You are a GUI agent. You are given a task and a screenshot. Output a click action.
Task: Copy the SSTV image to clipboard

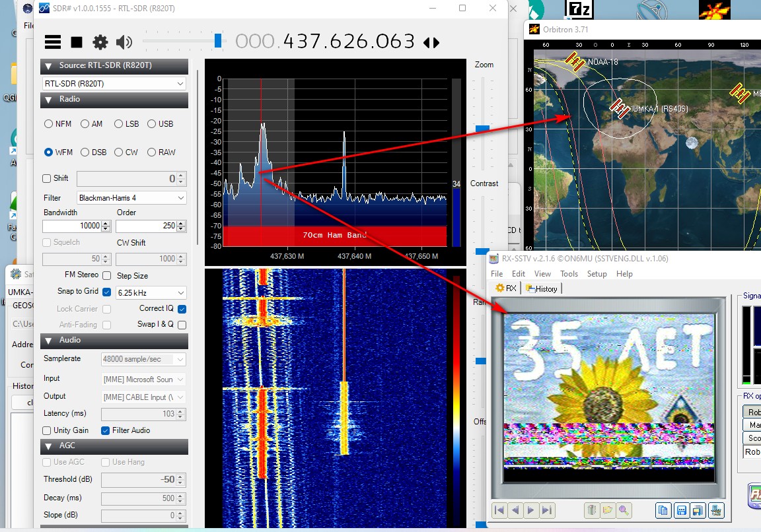tap(663, 510)
